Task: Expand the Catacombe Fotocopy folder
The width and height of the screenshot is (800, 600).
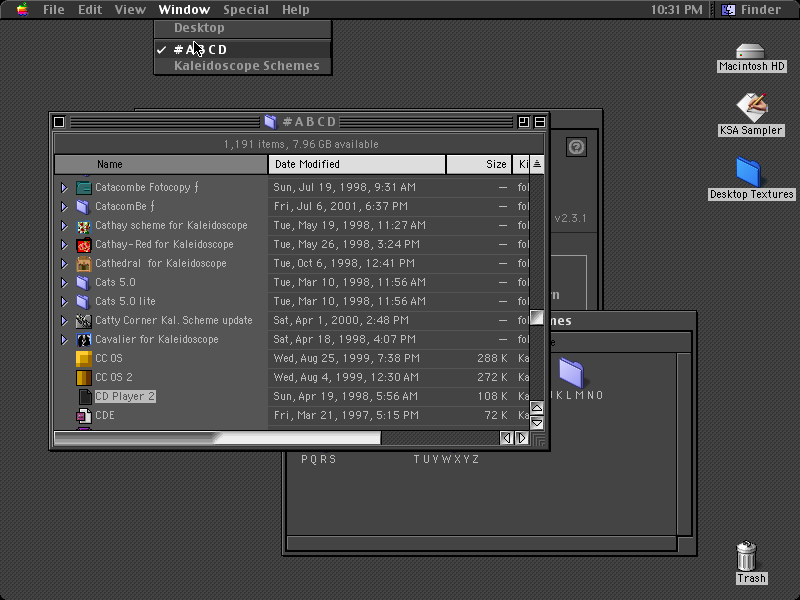Action: click(x=64, y=187)
